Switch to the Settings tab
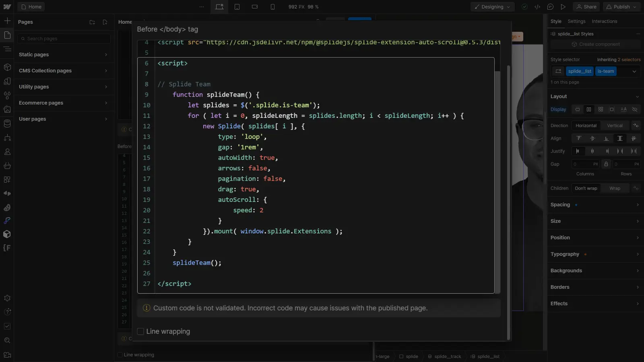The image size is (644, 362). coord(576,21)
